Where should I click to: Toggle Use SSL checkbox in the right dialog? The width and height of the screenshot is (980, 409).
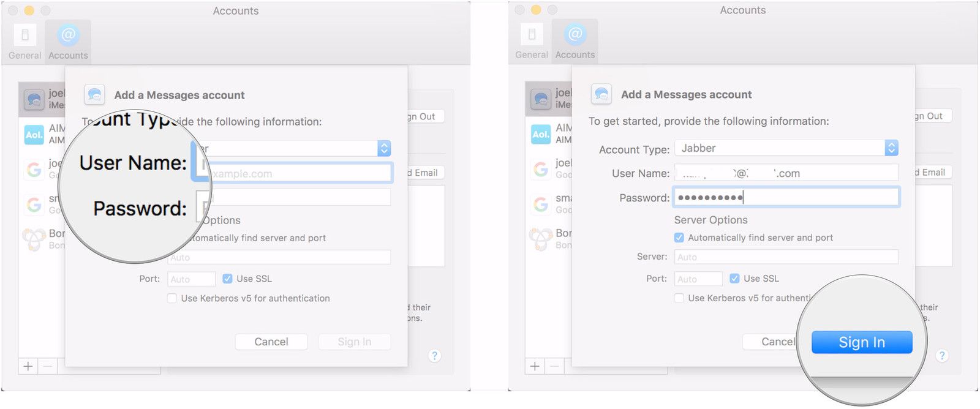pos(734,279)
